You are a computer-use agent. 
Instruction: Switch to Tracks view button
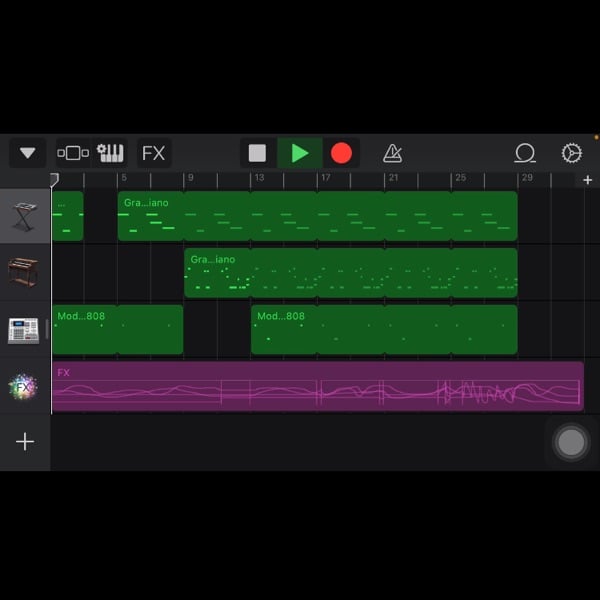coord(73,153)
